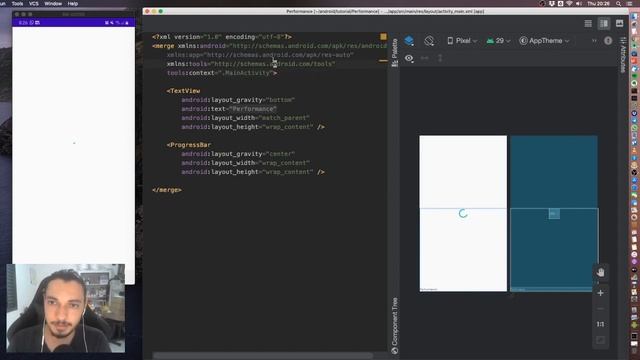Screen dimensions: 640x360
Task: Click the Wi-Fi status icon
Action: click(x=569, y=3)
